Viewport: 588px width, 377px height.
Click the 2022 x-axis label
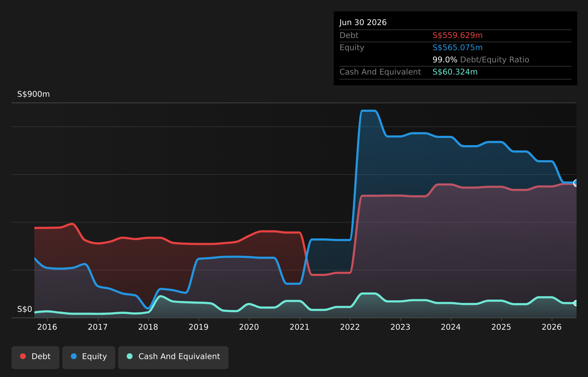pos(350,327)
